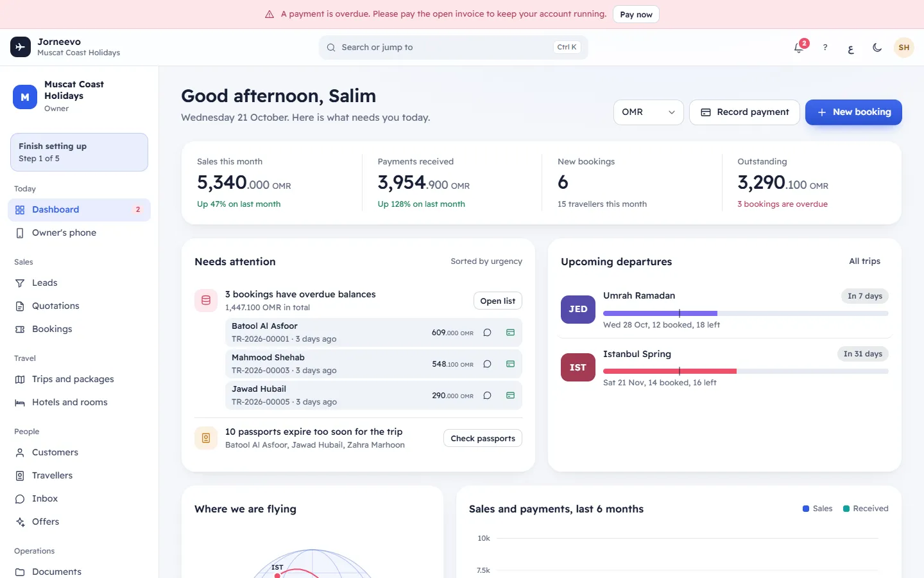Click the IST destination badge
Viewport: 924px width, 578px height.
tap(578, 367)
